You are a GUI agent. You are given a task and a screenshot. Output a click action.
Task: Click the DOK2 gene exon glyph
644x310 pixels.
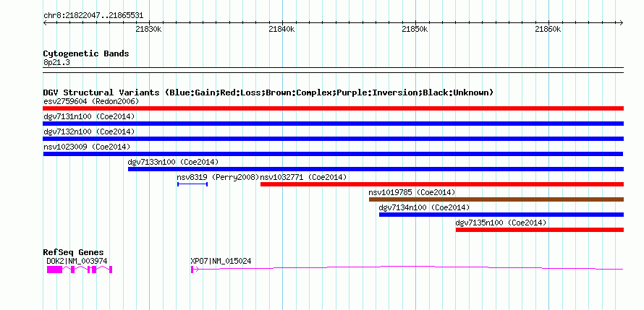coord(80,270)
